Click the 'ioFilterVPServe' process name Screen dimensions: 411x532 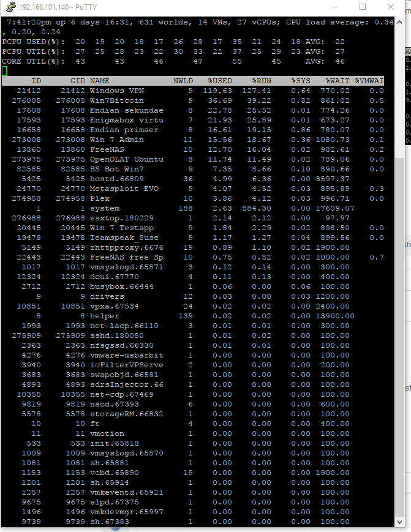coord(127,365)
